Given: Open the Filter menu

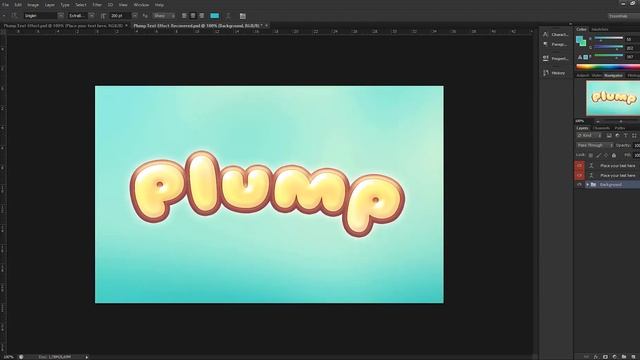Looking at the screenshot, I should pyautogui.click(x=97, y=5).
